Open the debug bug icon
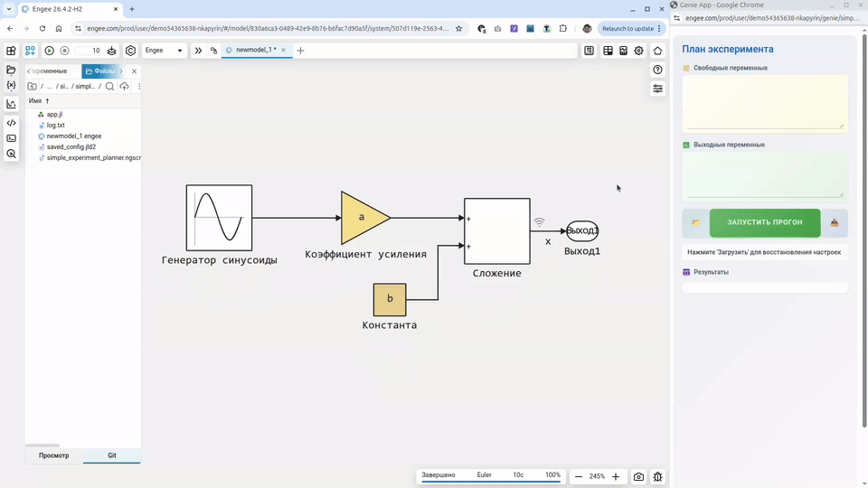 click(x=657, y=476)
